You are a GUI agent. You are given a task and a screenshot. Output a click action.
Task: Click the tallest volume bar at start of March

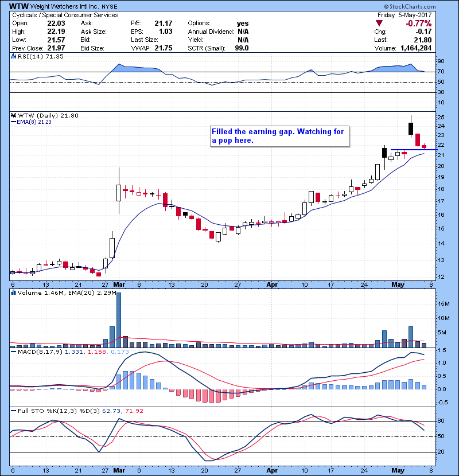coord(119,319)
